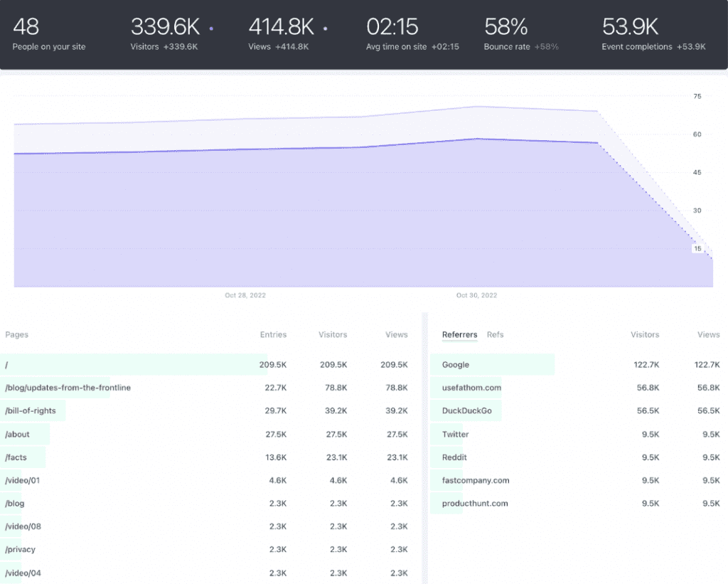Filter by the Google referrer
728x584 pixels.
(x=576, y=365)
